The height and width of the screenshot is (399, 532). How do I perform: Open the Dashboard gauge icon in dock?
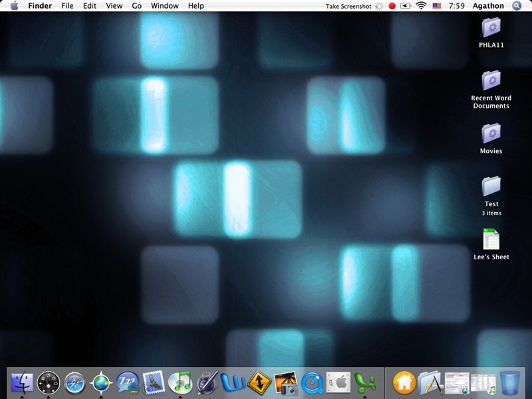(49, 382)
